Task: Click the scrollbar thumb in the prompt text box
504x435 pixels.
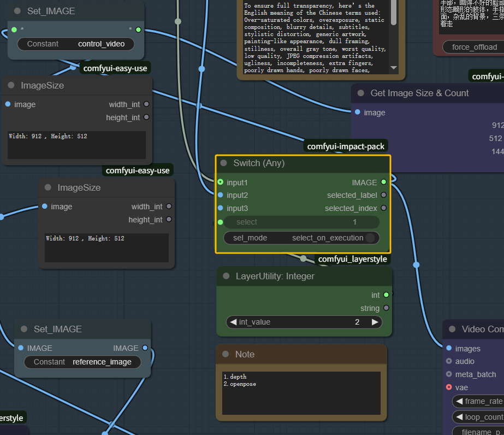Action: 394,13
